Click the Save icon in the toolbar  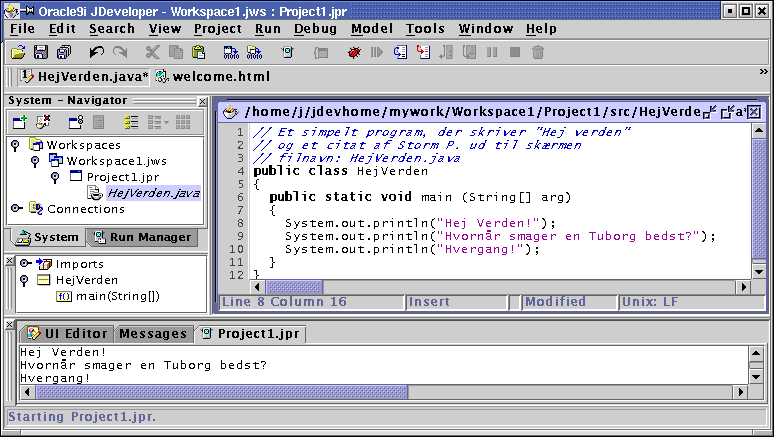coord(42,52)
